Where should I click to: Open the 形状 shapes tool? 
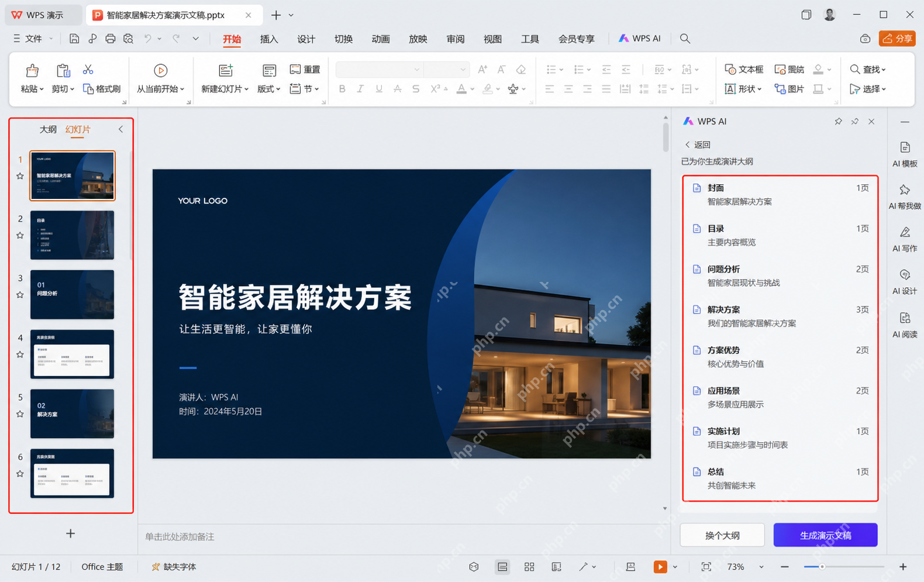point(743,89)
